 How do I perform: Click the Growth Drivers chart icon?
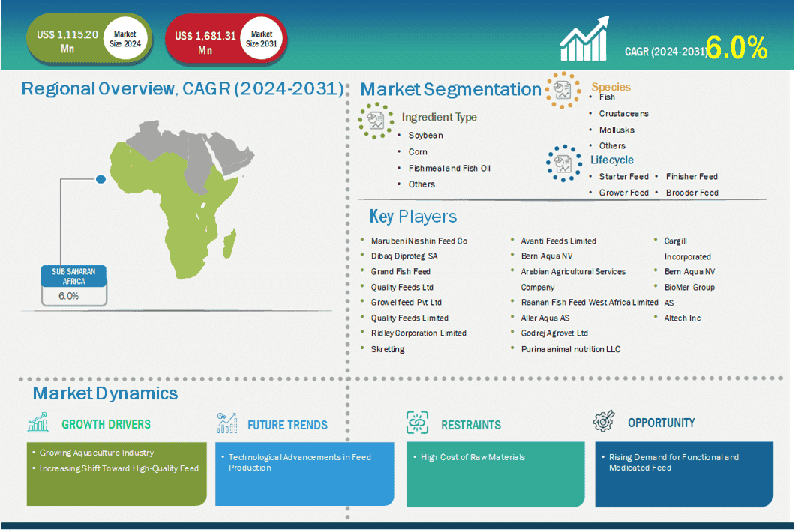point(38,422)
